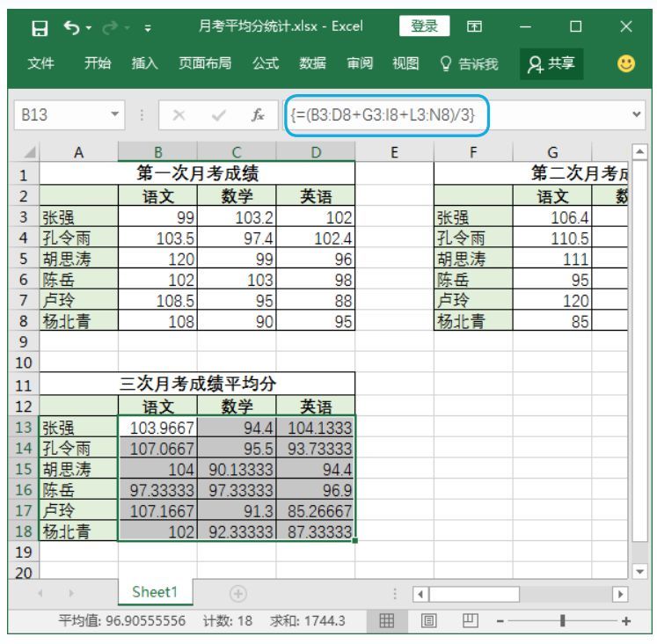The width and height of the screenshot is (657, 644).
Task: Switch to the 数据 ribbon tab
Action: (312, 63)
